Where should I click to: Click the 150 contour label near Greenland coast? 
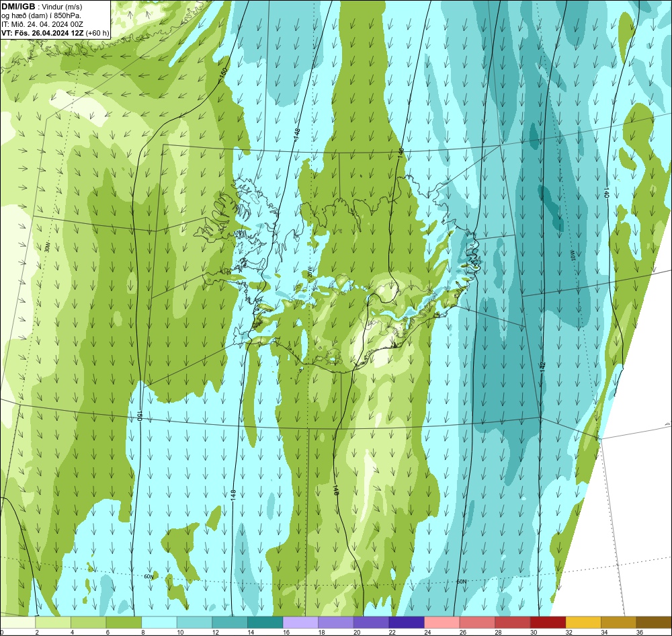(x=223, y=73)
